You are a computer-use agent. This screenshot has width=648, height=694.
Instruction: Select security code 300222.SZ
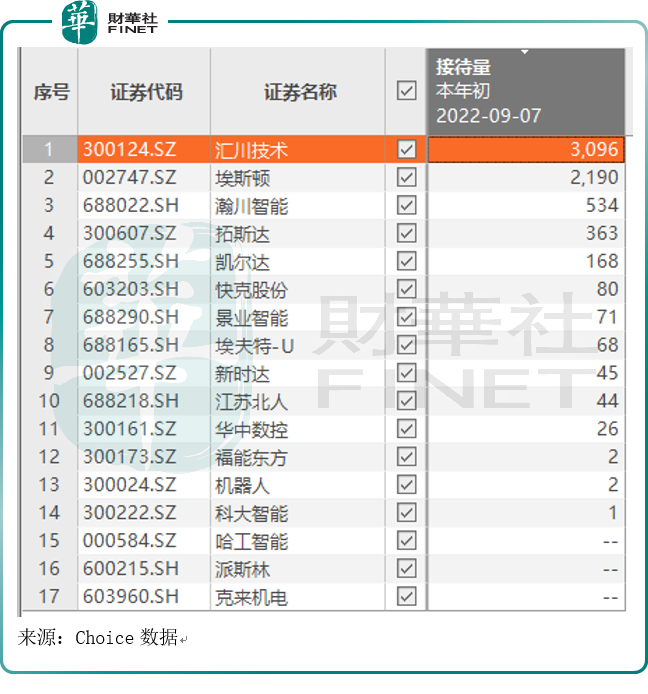tap(130, 513)
